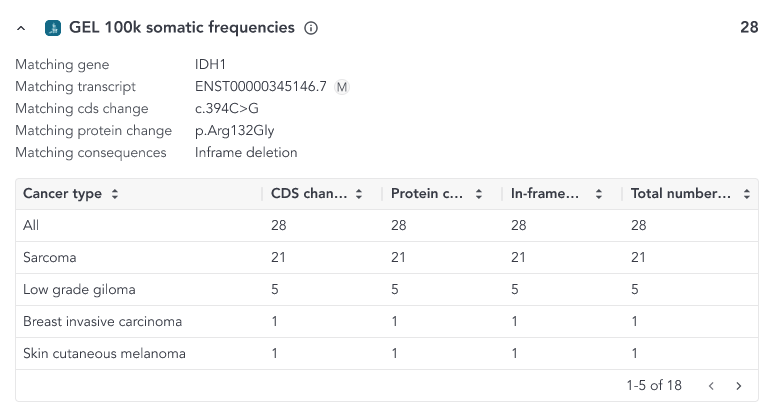Collapse the GEL 100k somatic frequencies section
Viewport: 774px width, 415px height.
pos(23,28)
